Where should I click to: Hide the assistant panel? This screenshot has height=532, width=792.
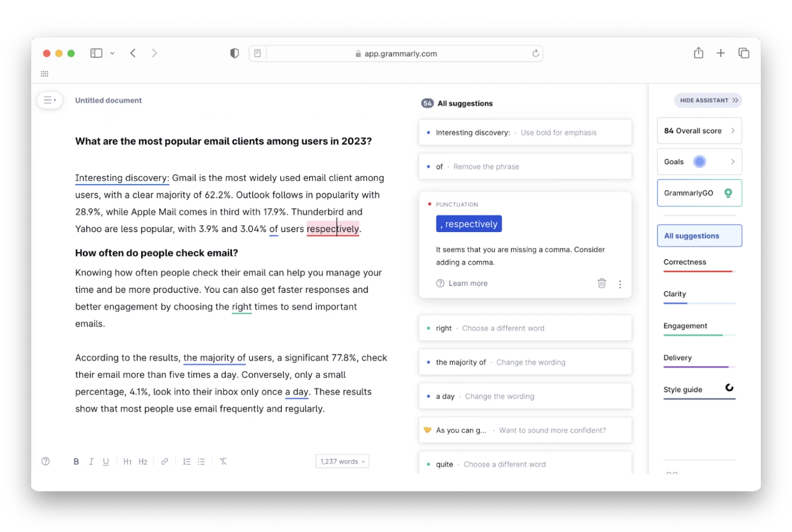(708, 101)
